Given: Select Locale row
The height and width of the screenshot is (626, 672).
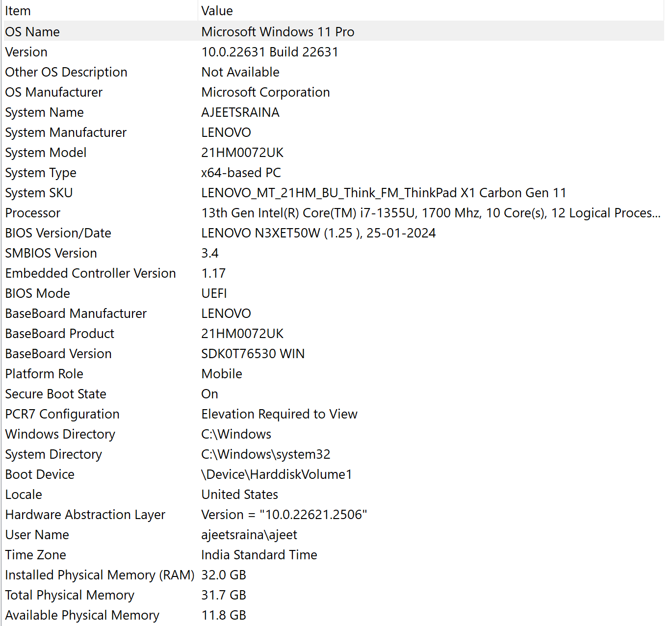Looking at the screenshot, I should pos(334,495).
